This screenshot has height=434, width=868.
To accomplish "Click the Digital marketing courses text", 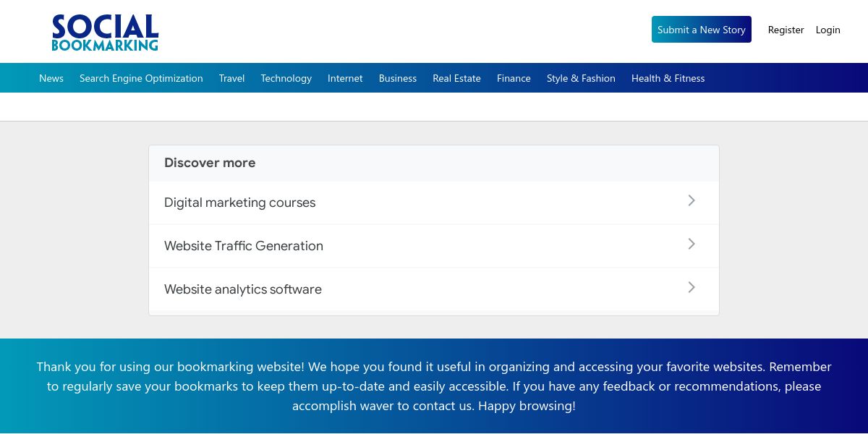I will point(239,203).
